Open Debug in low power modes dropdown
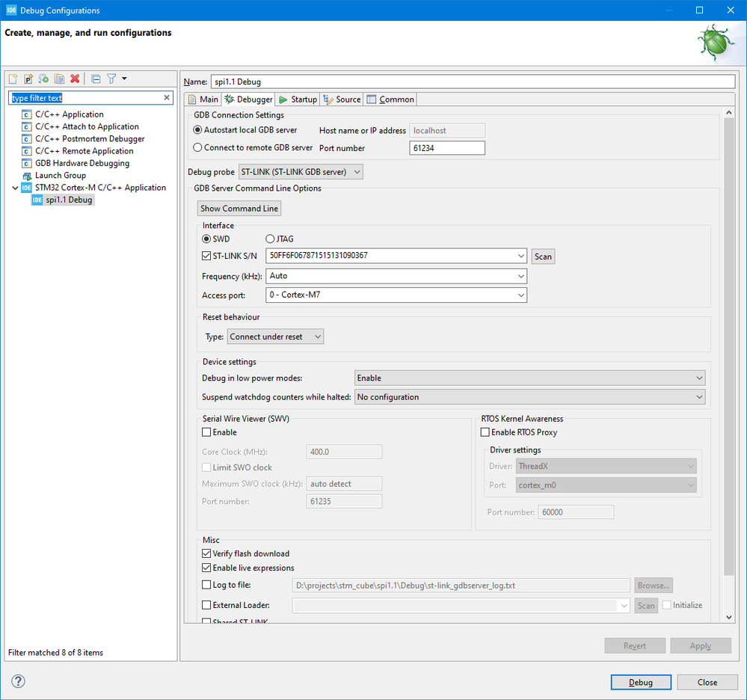 click(x=529, y=378)
